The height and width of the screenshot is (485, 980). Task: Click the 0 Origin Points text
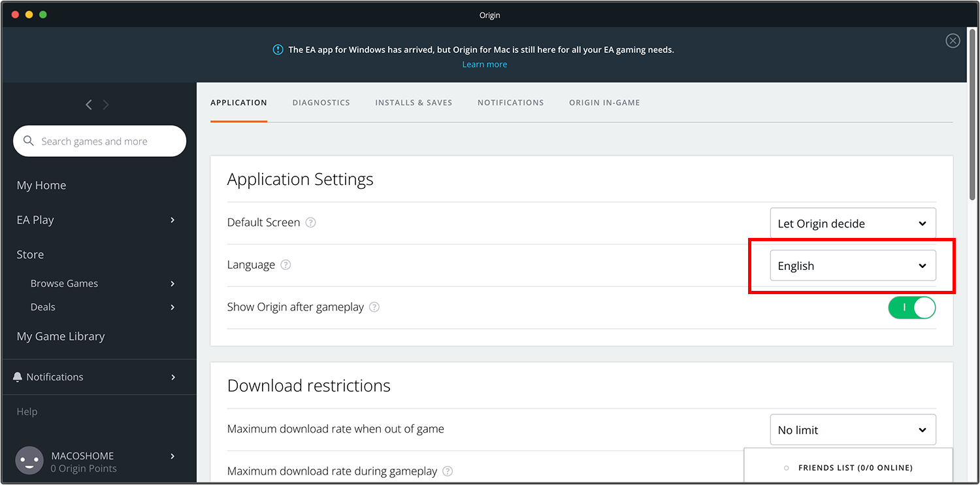84,469
